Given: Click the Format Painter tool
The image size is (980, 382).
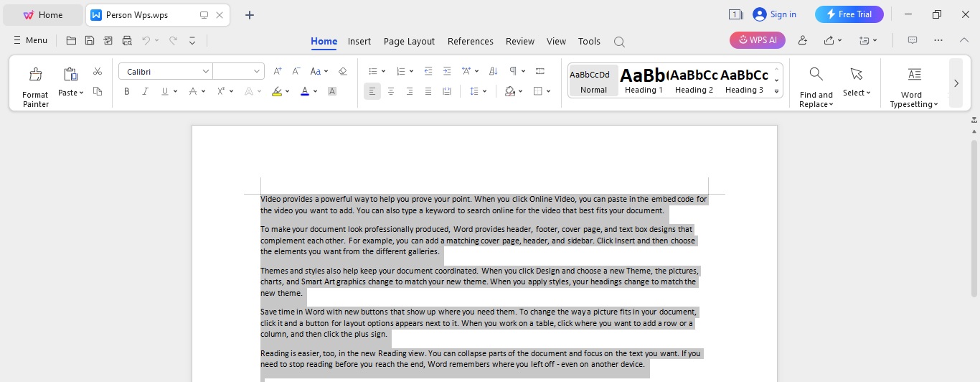Looking at the screenshot, I should 35,87.
